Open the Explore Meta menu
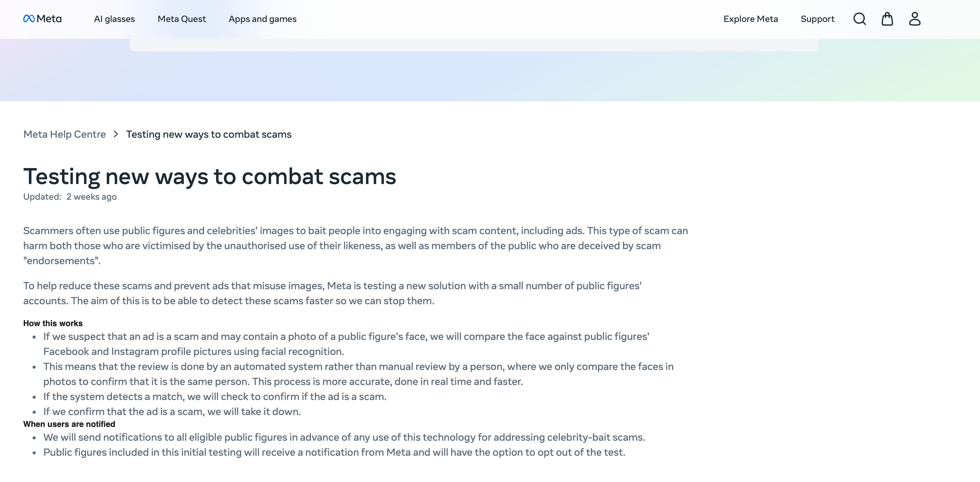Image resolution: width=980 pixels, height=482 pixels. [x=750, y=19]
